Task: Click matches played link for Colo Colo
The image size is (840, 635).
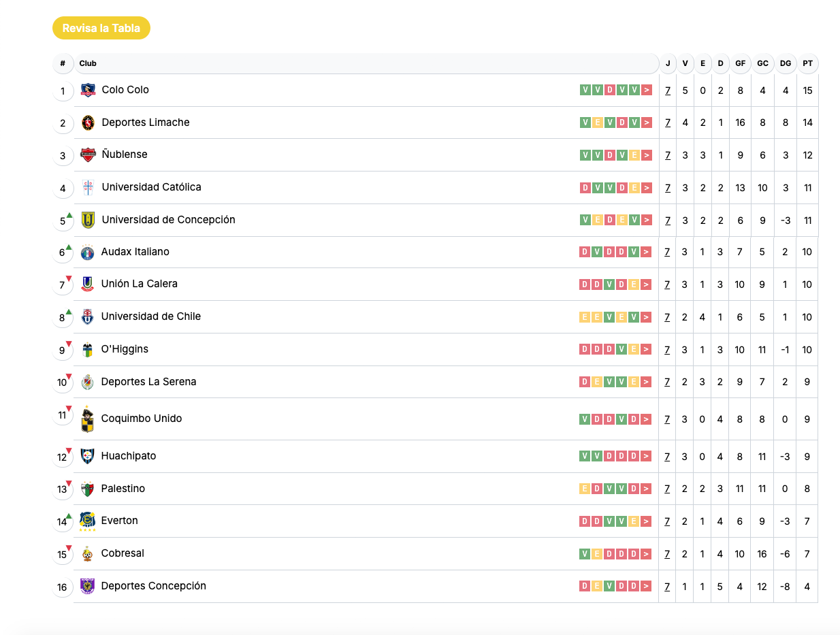Action: tap(668, 91)
